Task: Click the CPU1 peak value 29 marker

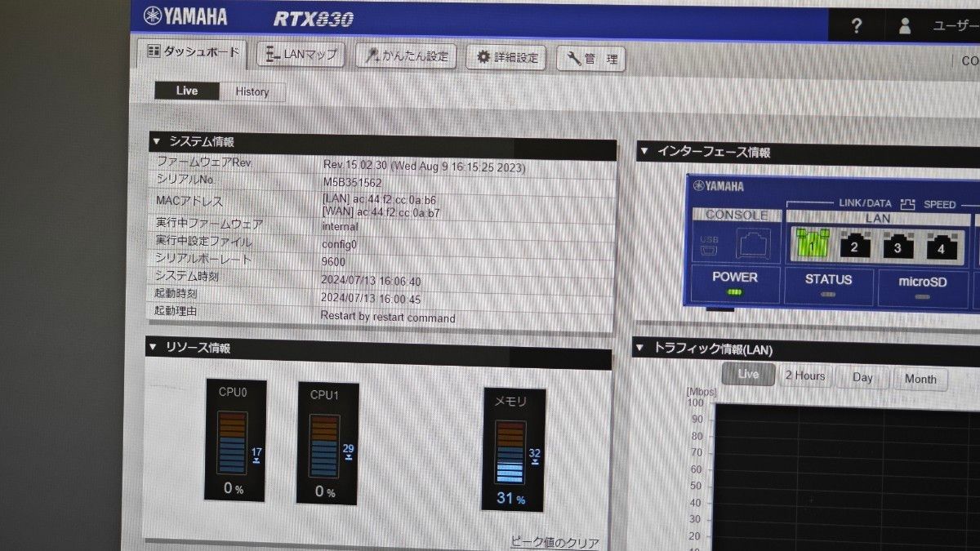Action: click(348, 452)
